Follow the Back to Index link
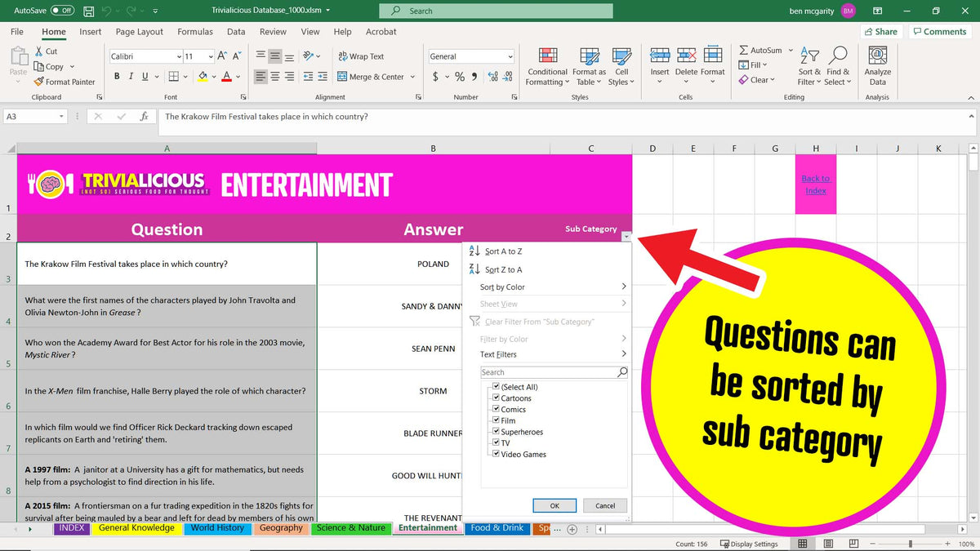Viewport: 980px width, 551px height. click(815, 184)
